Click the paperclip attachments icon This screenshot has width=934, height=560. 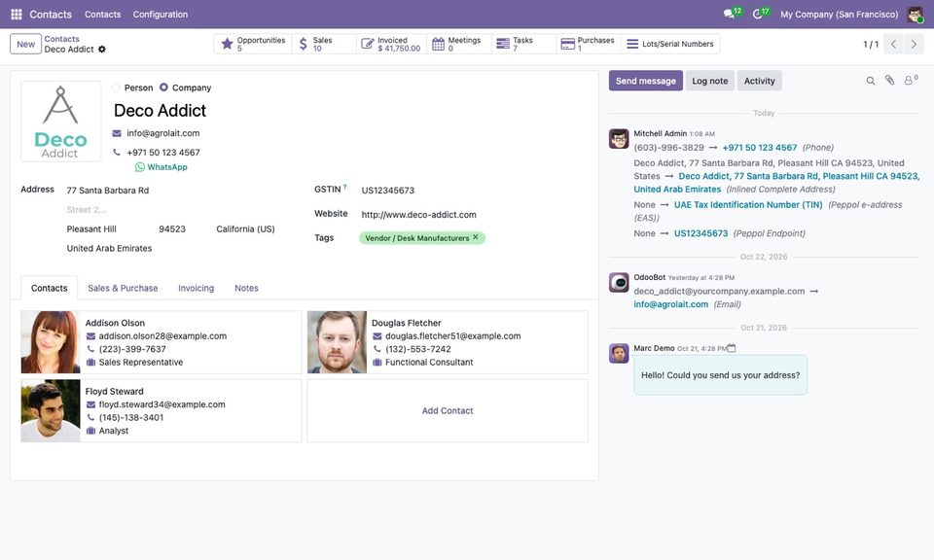(x=889, y=81)
